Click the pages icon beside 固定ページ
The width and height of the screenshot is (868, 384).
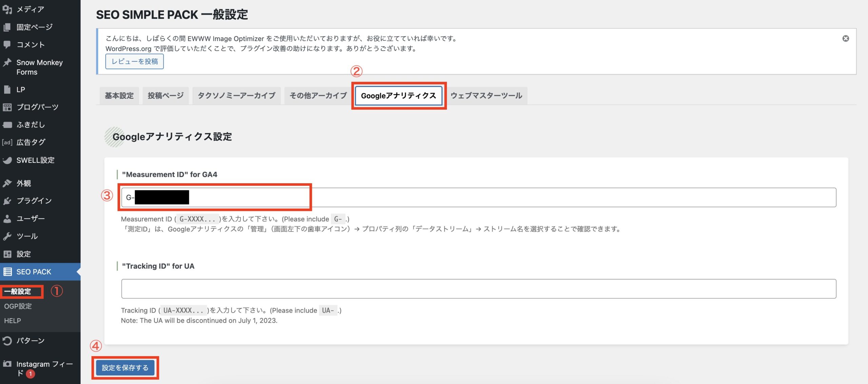click(7, 27)
